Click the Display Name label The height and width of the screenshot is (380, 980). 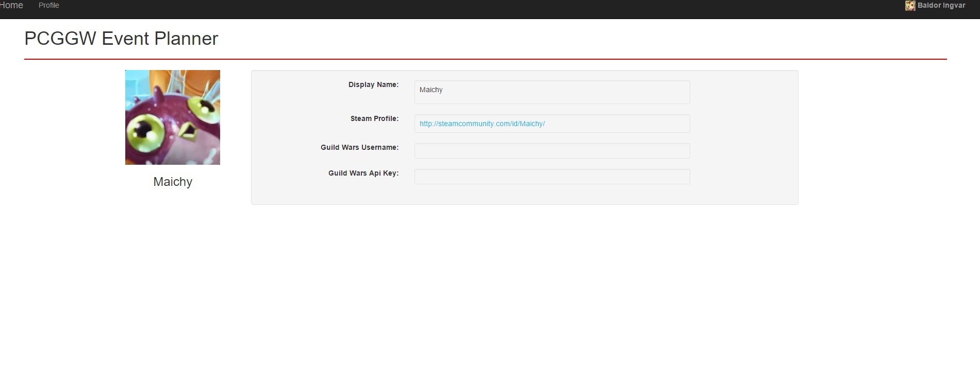click(373, 84)
